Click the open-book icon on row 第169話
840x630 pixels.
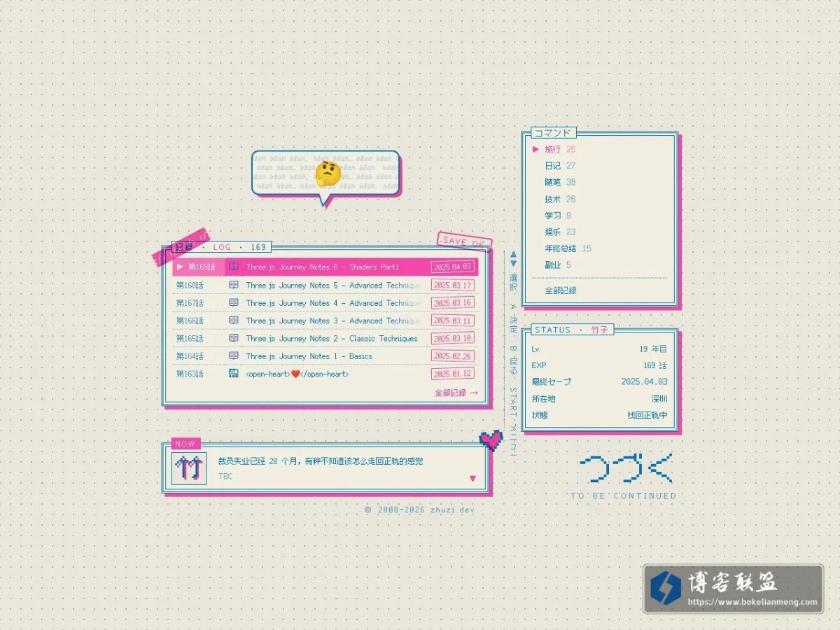tap(234, 267)
